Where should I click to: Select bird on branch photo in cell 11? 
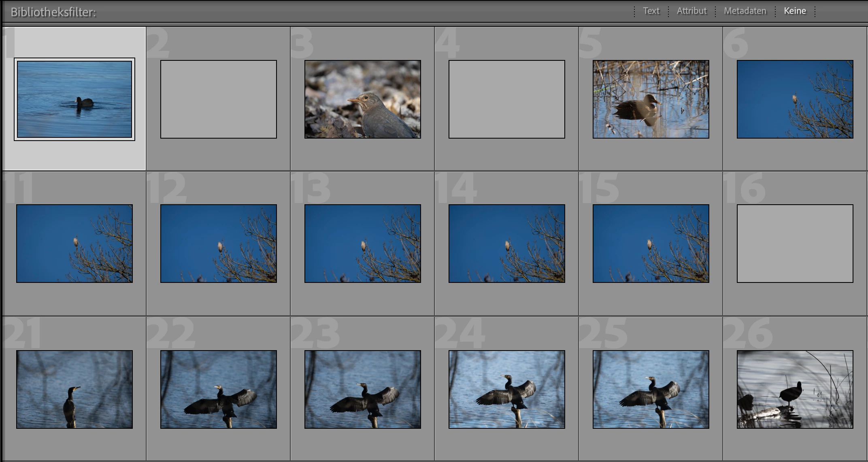tap(74, 244)
